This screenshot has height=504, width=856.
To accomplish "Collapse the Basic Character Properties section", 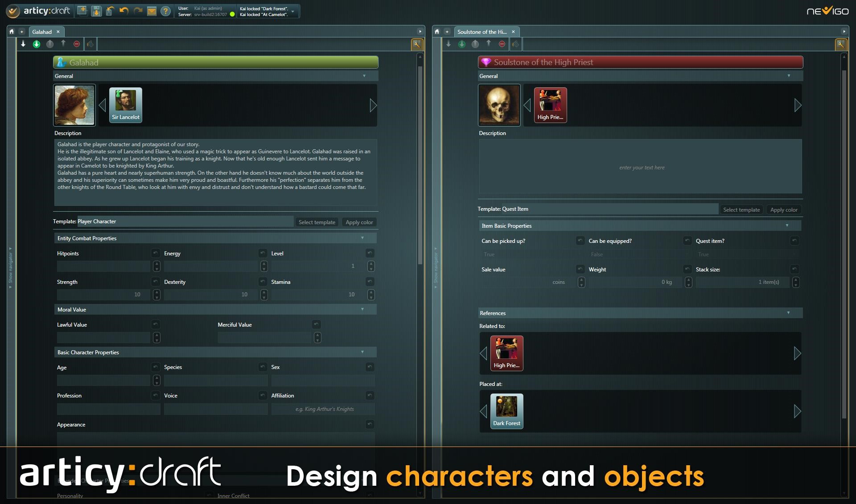I will click(x=362, y=352).
